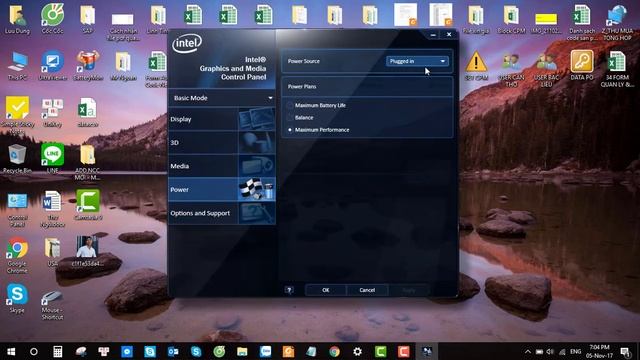Close the Intel Graphics control panel
The image size is (640, 360).
pos(449,35)
